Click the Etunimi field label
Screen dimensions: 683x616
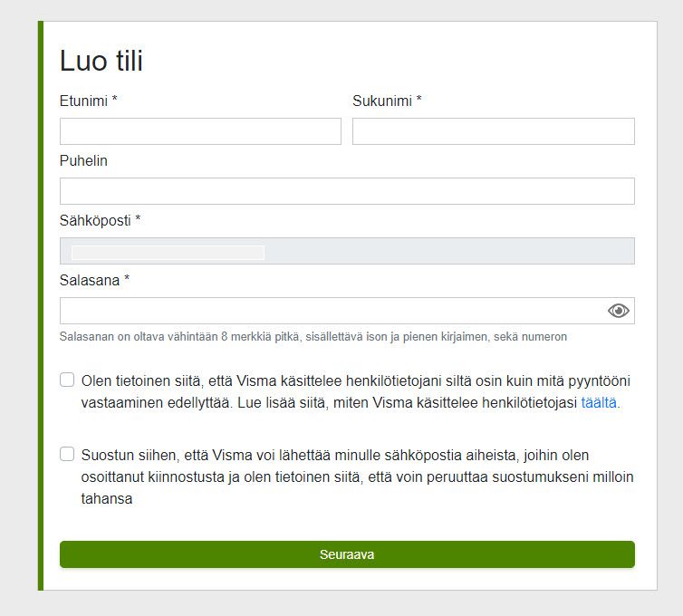tap(89, 101)
